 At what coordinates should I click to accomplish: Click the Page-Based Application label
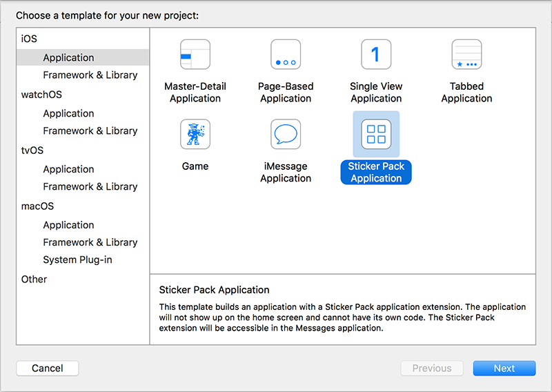tap(286, 92)
